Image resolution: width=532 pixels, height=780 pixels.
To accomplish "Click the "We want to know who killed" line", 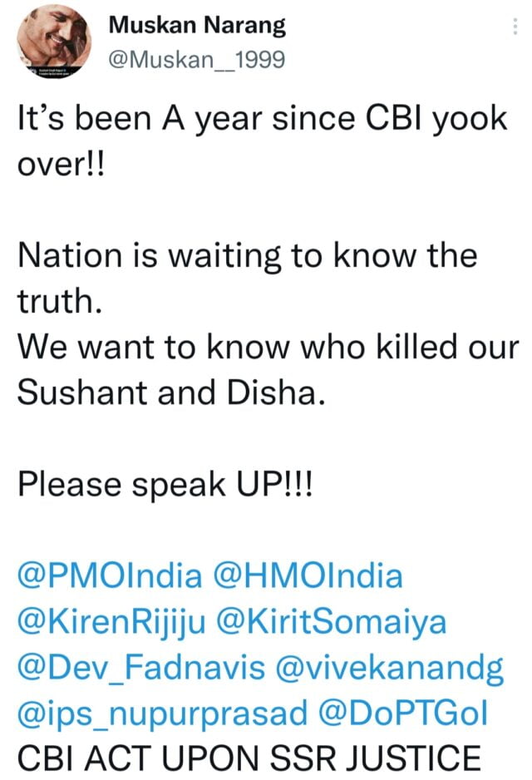I will click(x=268, y=347).
